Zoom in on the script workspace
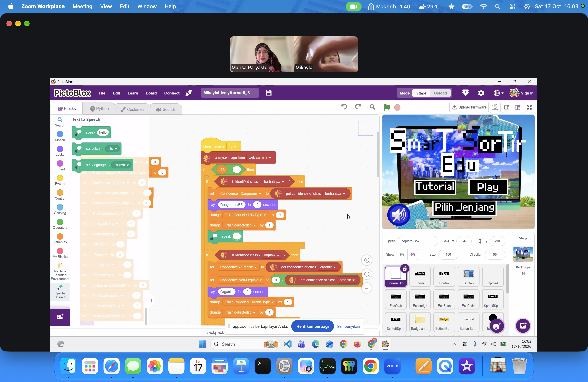Image resolution: width=588 pixels, height=382 pixels. (367, 260)
